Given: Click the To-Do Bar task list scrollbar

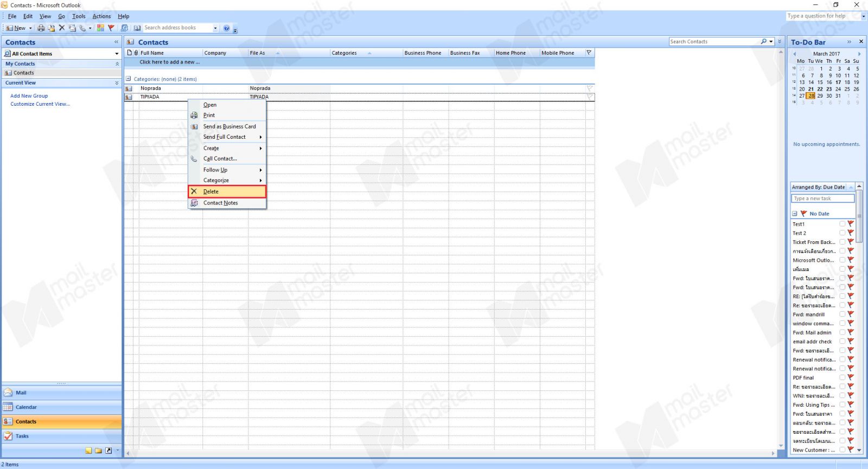Looking at the screenshot, I should tap(859, 217).
